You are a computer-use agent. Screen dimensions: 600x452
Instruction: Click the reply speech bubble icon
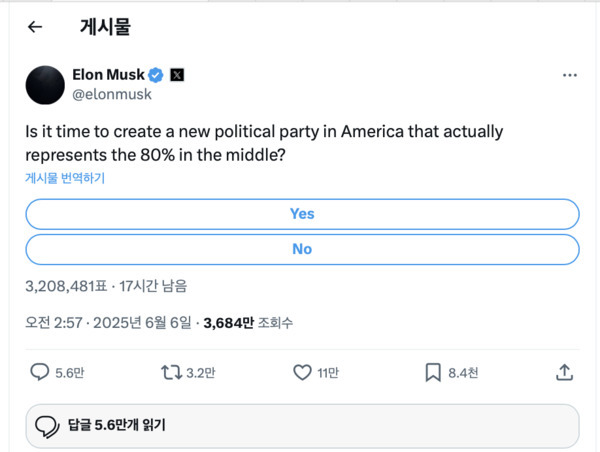40,372
